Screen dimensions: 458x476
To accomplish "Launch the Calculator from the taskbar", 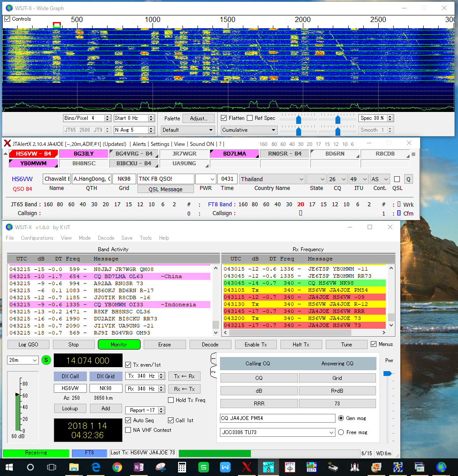I will click(x=182, y=467).
